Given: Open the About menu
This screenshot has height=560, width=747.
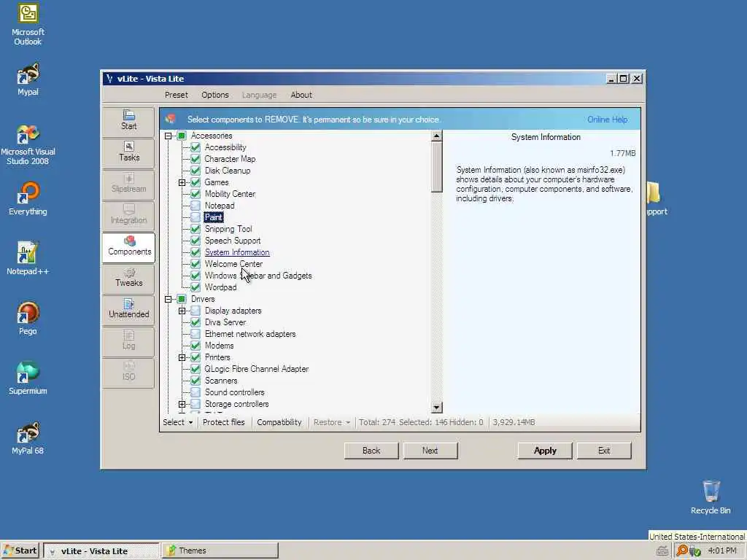Looking at the screenshot, I should (301, 95).
